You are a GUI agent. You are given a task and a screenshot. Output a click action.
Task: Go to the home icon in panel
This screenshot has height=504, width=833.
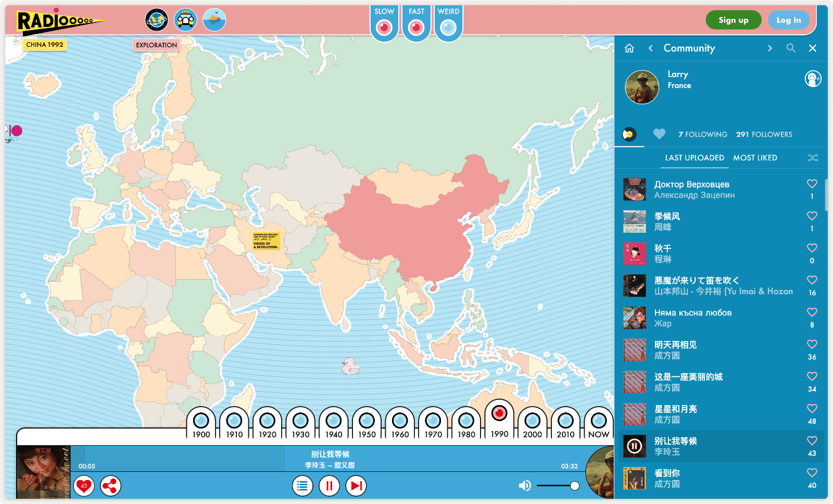(x=629, y=48)
